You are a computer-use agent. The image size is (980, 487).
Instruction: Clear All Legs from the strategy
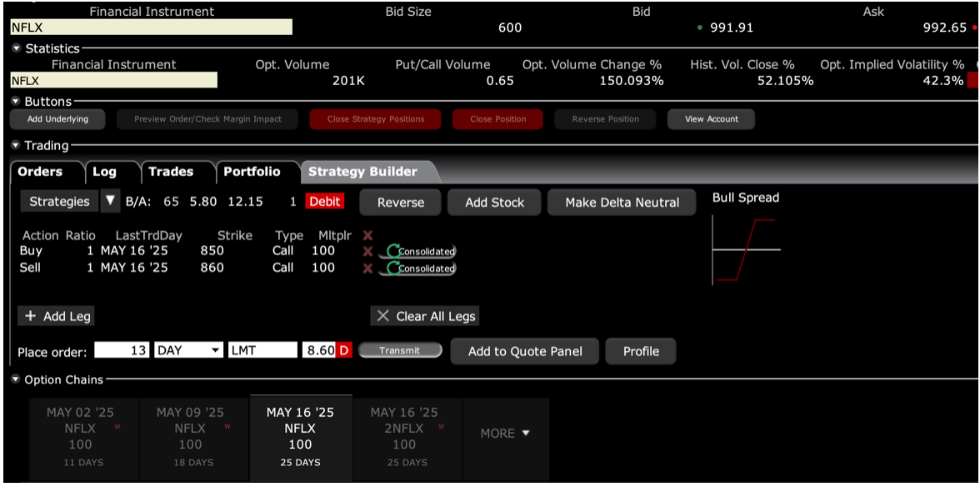point(425,316)
